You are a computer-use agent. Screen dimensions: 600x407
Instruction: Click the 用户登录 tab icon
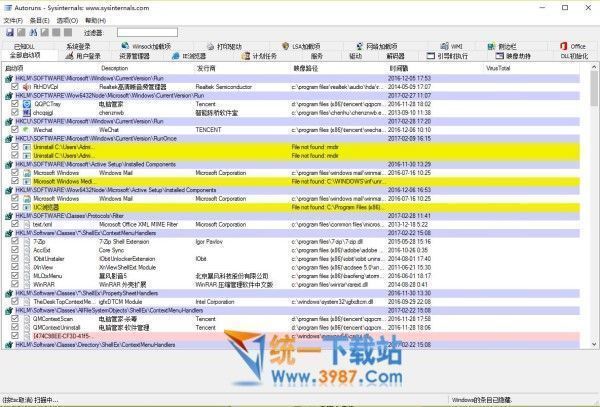[69, 56]
